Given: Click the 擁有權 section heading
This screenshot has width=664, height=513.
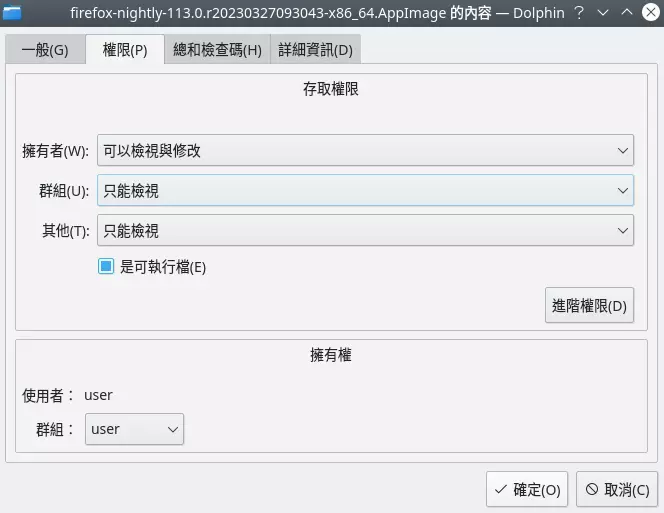Looking at the screenshot, I should pos(331,355).
